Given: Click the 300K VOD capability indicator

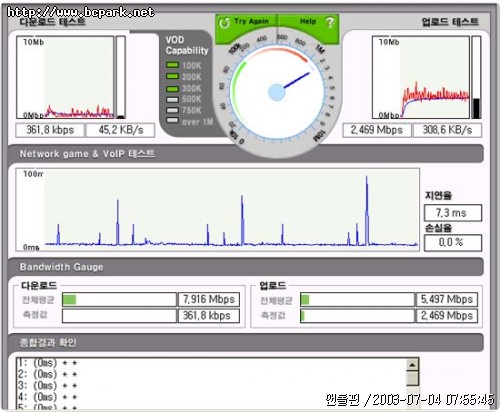Looking at the screenshot, I should tap(172, 88).
